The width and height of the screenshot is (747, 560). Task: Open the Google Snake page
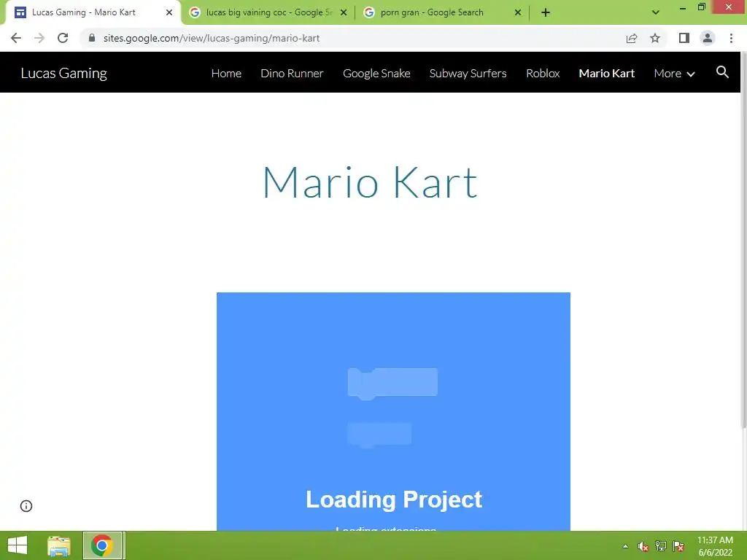(x=376, y=74)
